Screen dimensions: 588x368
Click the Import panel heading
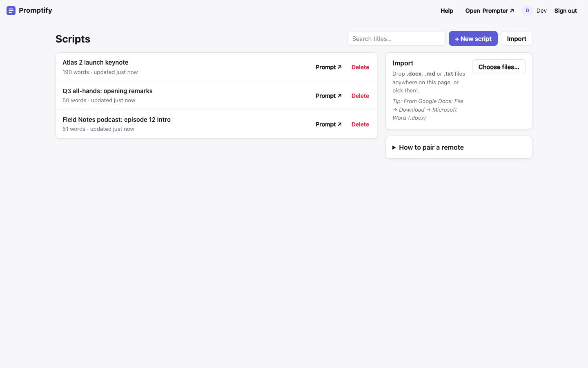coord(403,63)
